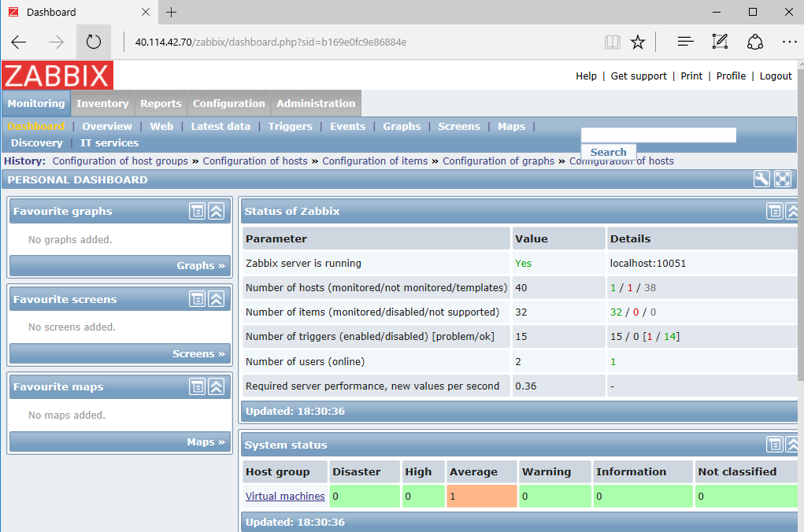Follow the Graphs » link
804x532 pixels.
(x=201, y=265)
